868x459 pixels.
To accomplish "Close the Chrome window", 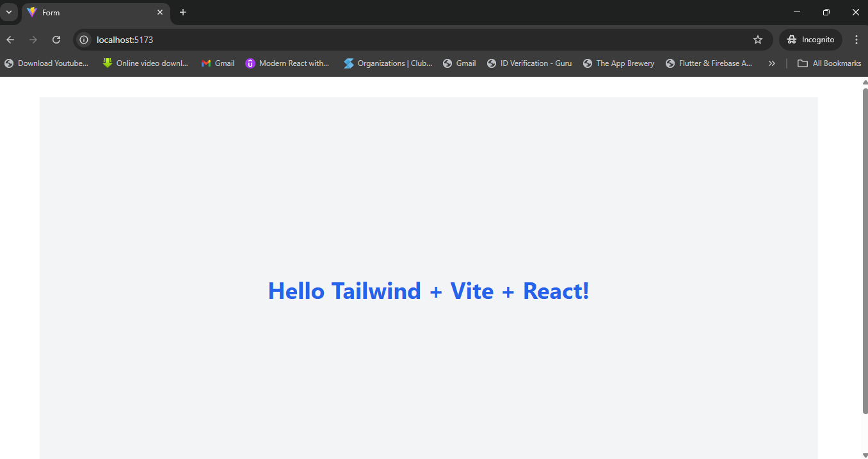I will click(x=856, y=12).
